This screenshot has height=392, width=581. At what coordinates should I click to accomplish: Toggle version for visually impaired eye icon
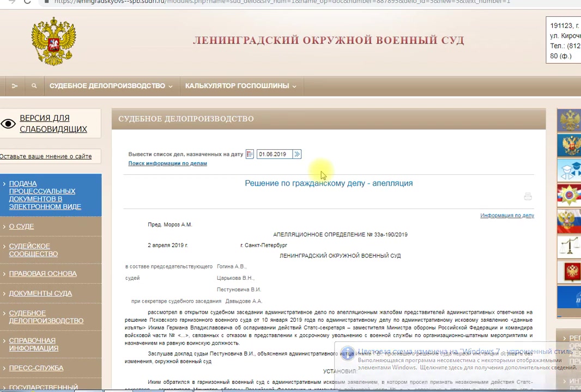coord(8,124)
